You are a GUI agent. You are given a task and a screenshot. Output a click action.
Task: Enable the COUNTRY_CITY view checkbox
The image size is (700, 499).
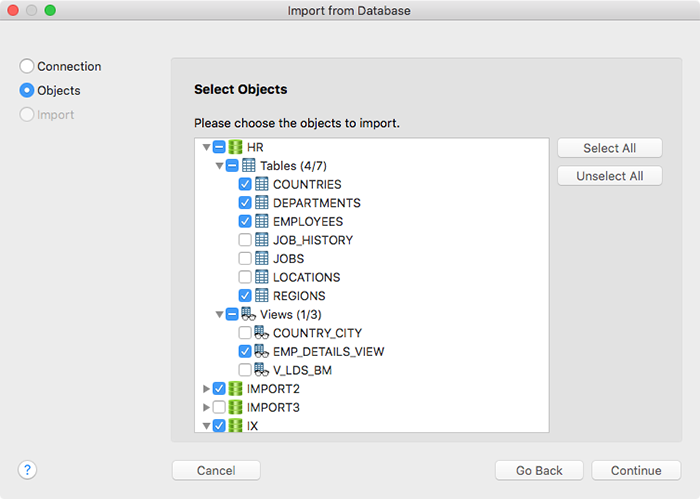pos(245,333)
